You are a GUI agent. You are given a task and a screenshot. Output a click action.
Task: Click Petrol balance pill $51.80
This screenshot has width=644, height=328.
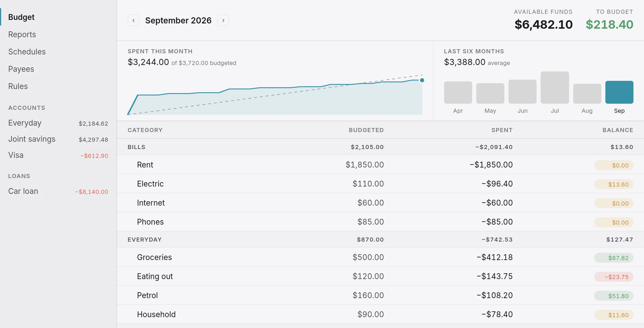pyautogui.click(x=614, y=296)
